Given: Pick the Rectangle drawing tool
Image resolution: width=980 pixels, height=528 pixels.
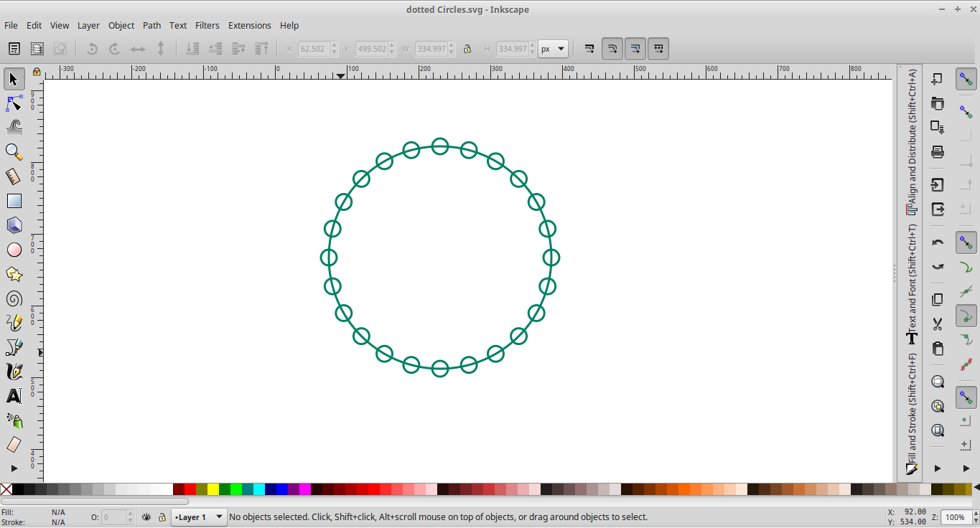Looking at the screenshot, I should 14,201.
